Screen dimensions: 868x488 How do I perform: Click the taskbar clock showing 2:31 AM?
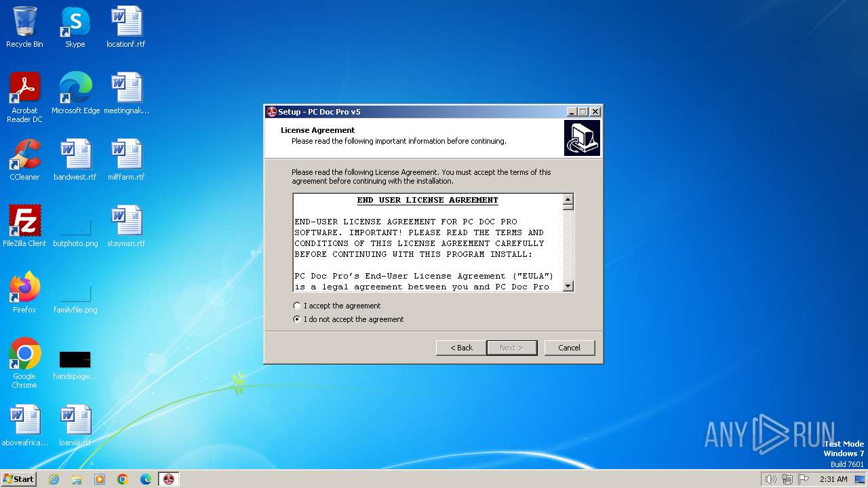click(833, 479)
